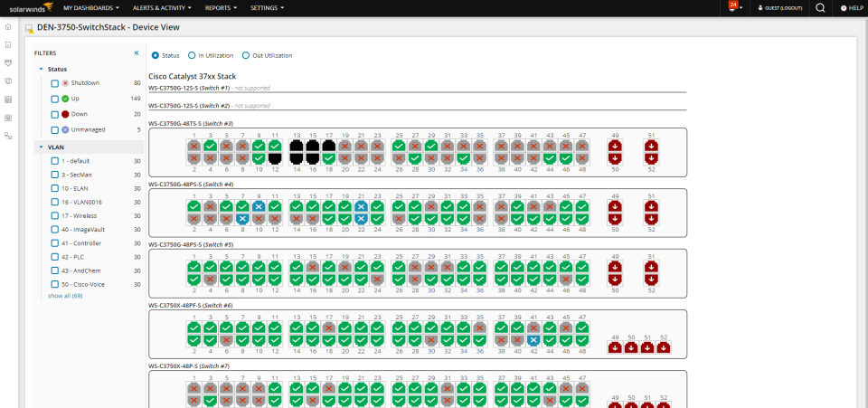Check the 1 - default VLAN filter
This screenshot has width=868, height=408.
point(55,161)
